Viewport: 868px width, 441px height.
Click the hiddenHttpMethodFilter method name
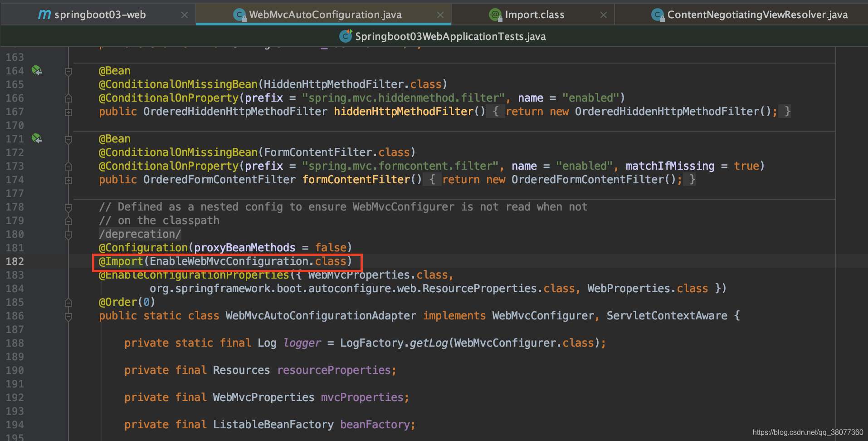404,111
